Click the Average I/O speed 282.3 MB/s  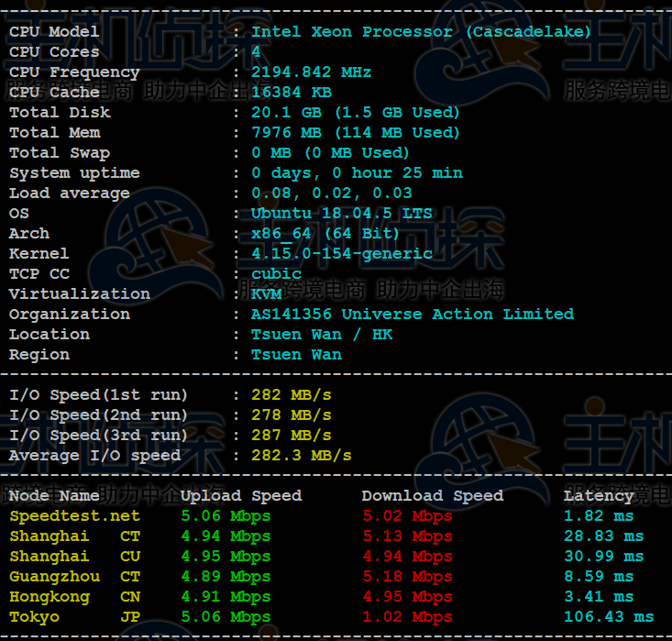point(301,456)
